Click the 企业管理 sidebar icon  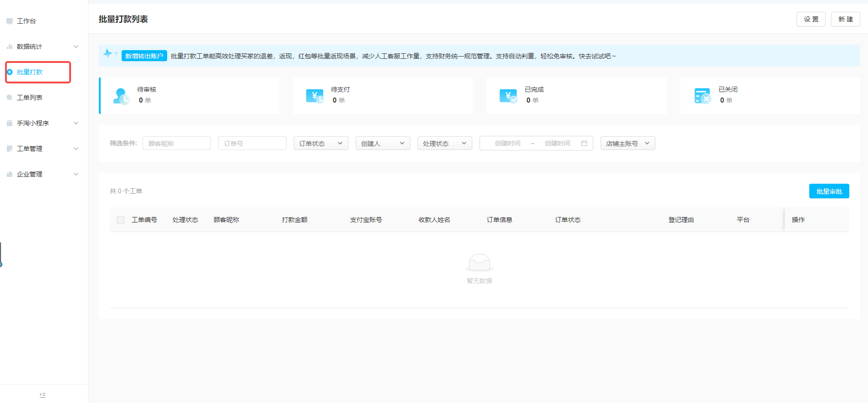tap(10, 174)
